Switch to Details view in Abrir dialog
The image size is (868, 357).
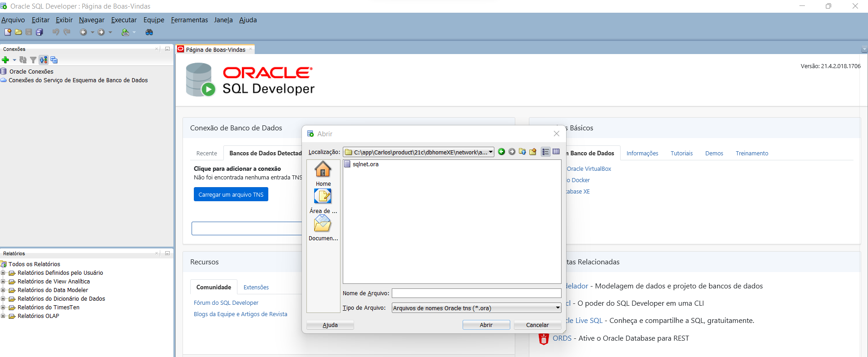click(556, 152)
